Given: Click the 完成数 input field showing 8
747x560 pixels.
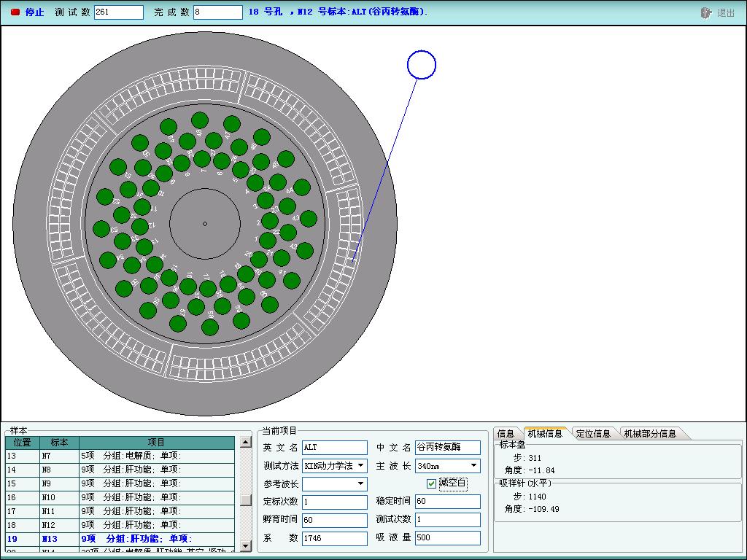Looking at the screenshot, I should [x=217, y=12].
